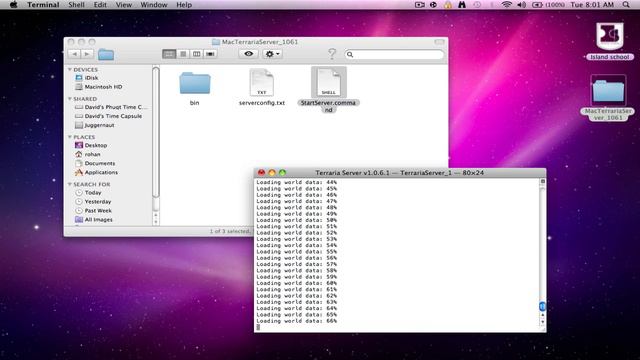Click the Terminal split pane icon
The image size is (640, 360).
[x=542, y=181]
